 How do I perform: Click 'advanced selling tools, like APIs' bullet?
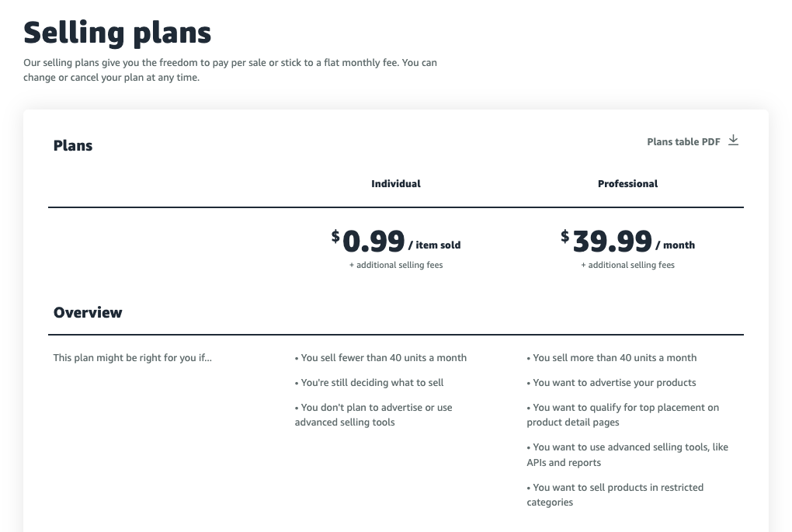[627, 454]
